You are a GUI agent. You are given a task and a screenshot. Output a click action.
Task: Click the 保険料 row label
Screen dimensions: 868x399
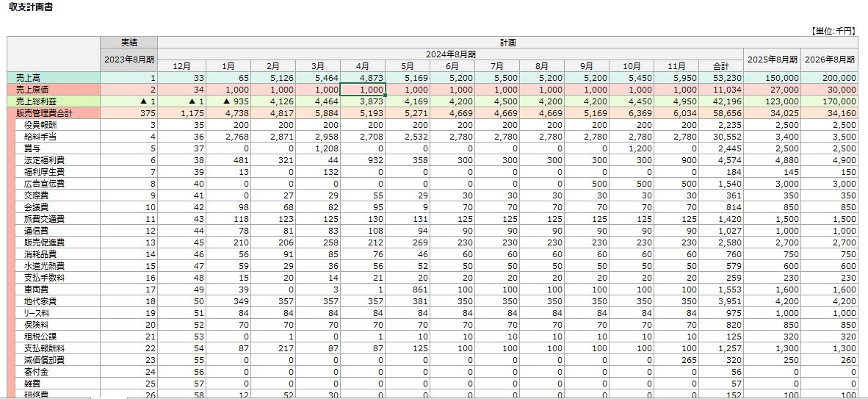(x=57, y=325)
